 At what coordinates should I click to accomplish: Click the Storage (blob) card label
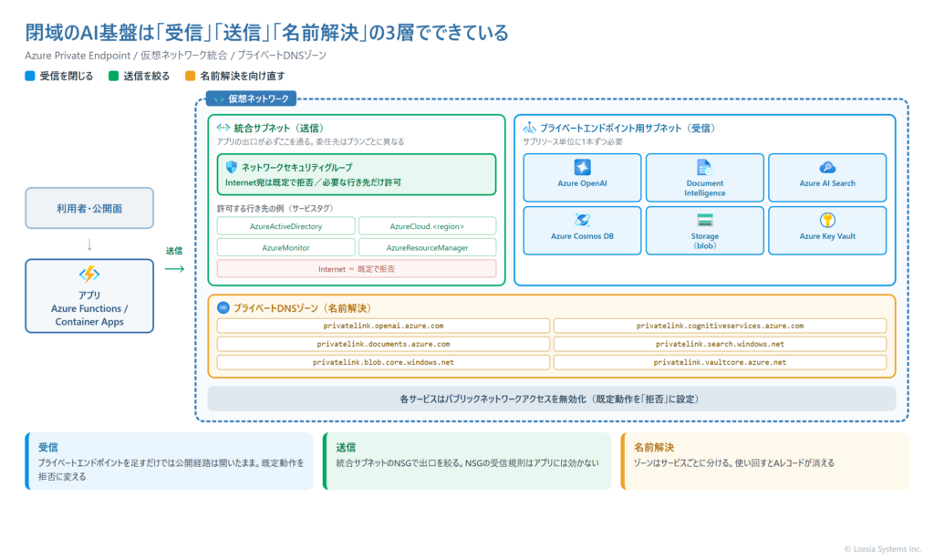[705, 241]
